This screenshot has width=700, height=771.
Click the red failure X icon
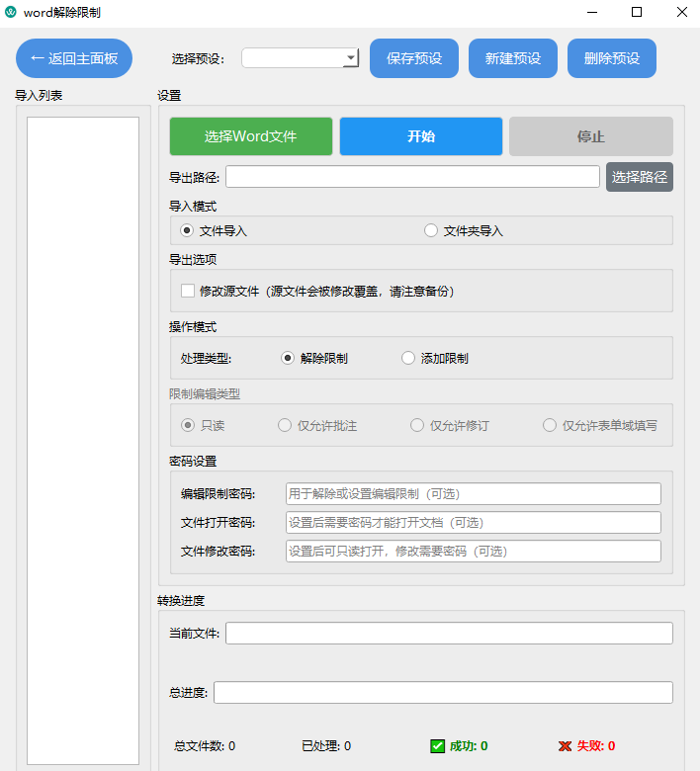(565, 746)
